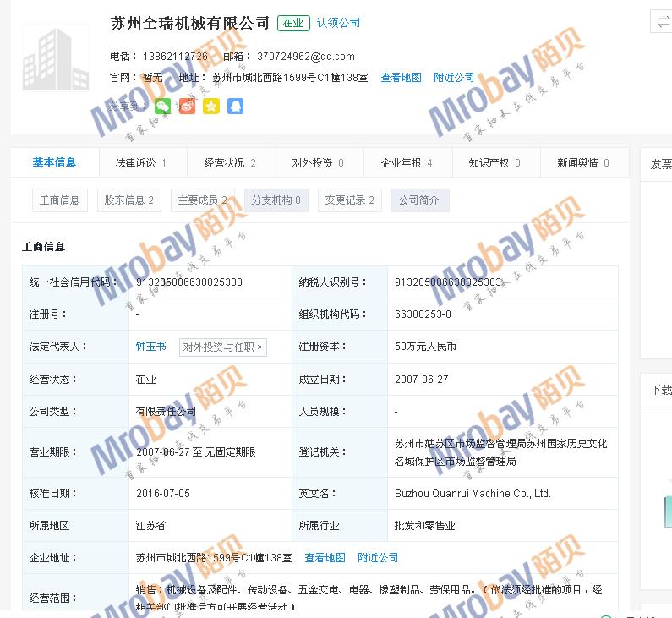Share via QQ penguin icon
672x618 pixels.
coord(235,107)
